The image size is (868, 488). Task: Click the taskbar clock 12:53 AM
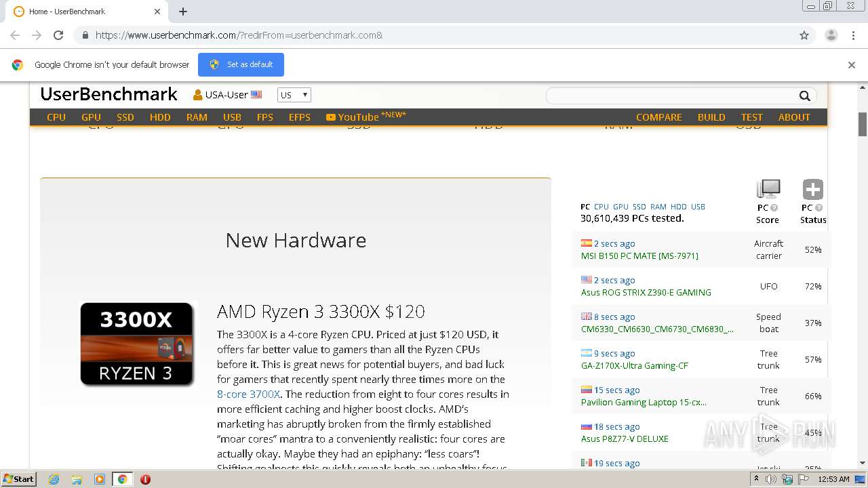(x=834, y=479)
